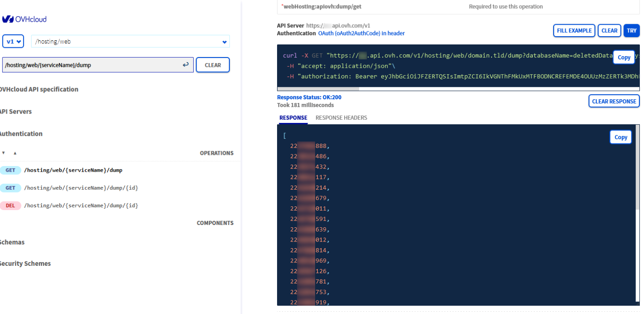The height and width of the screenshot is (314, 644).
Task: Copy the response body
Action: [x=620, y=137]
